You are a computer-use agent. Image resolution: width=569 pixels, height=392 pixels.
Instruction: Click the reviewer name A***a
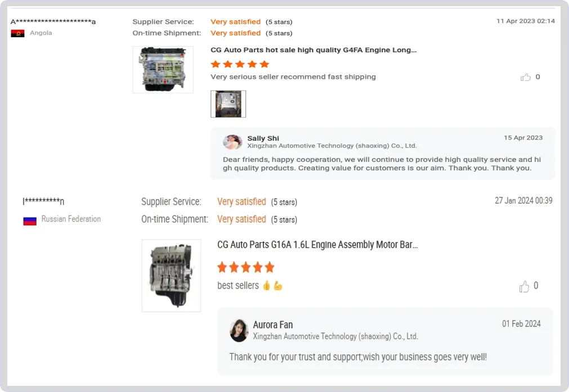[x=53, y=22]
